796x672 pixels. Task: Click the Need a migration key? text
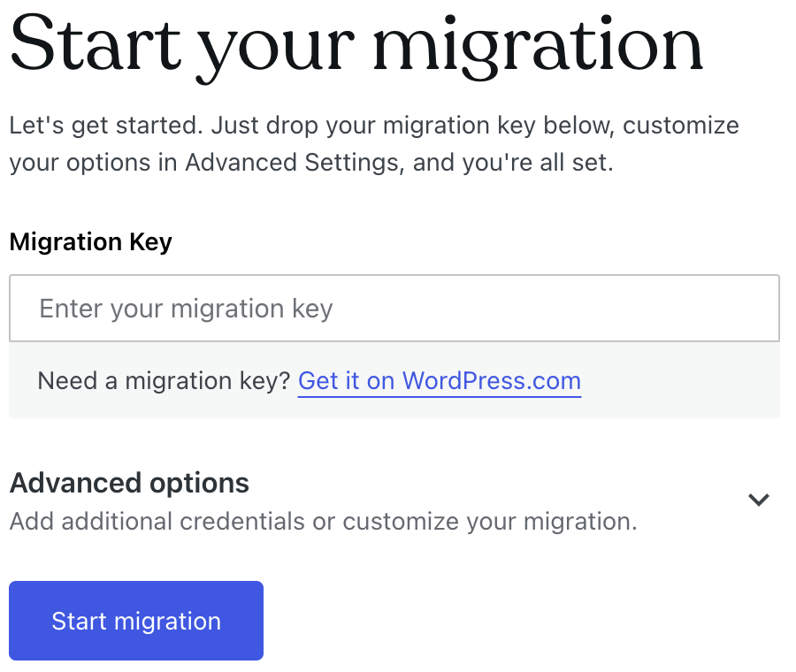pyautogui.click(x=164, y=381)
